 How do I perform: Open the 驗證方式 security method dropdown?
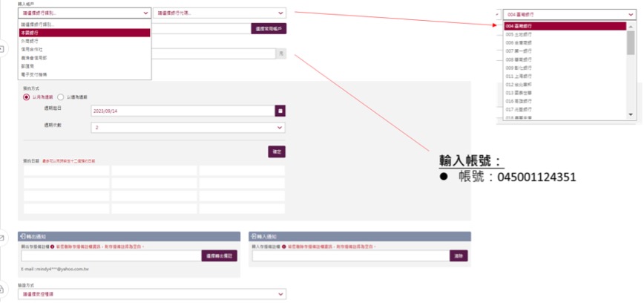pos(152,294)
